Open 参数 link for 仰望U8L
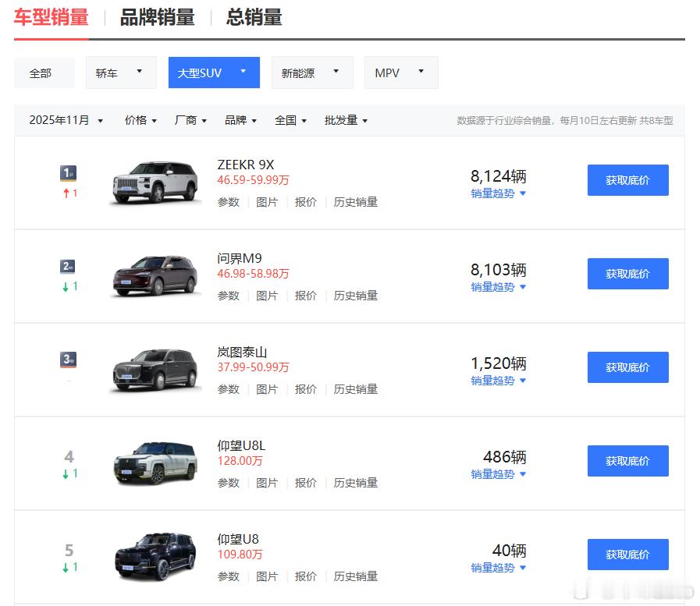The width and height of the screenshot is (700, 606). [229, 483]
